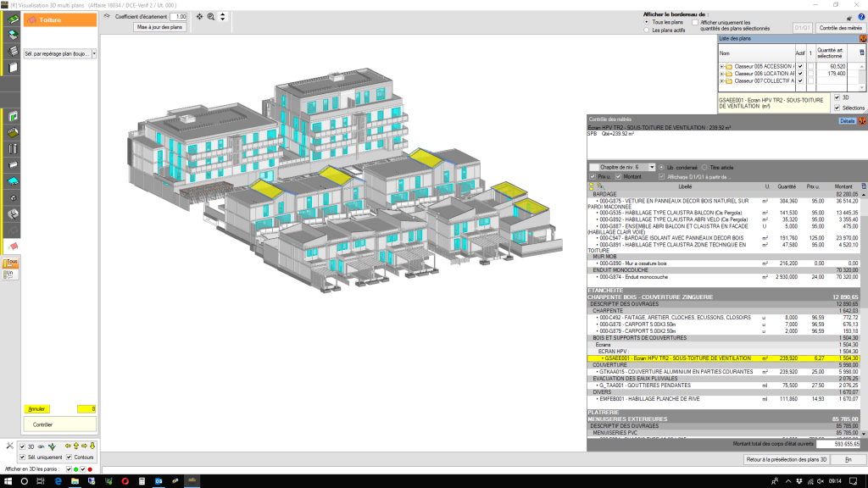Click the orange icon on Liste des plans header

pyautogui.click(x=862, y=39)
